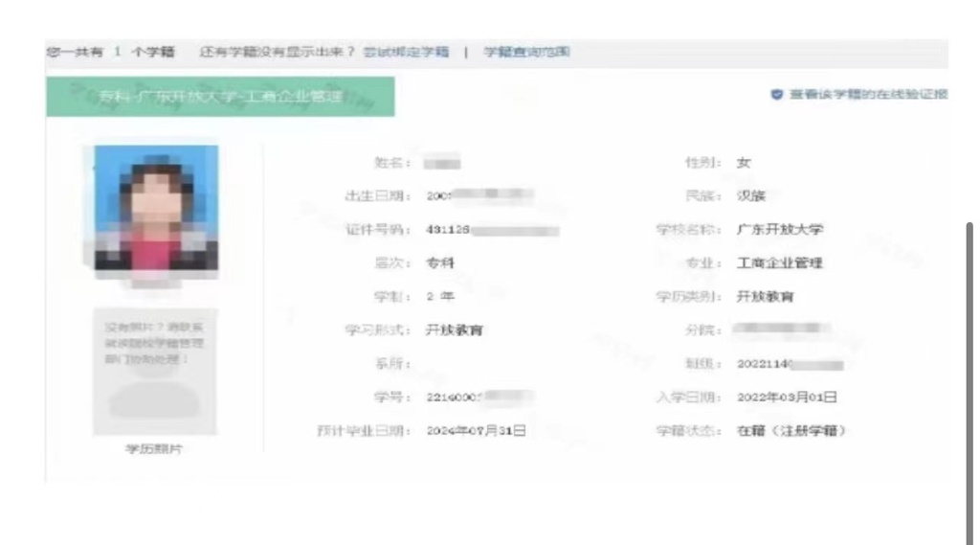Click the 专业 value 工商企业管理
Viewport: 980px width, 545px height.
[780, 263]
